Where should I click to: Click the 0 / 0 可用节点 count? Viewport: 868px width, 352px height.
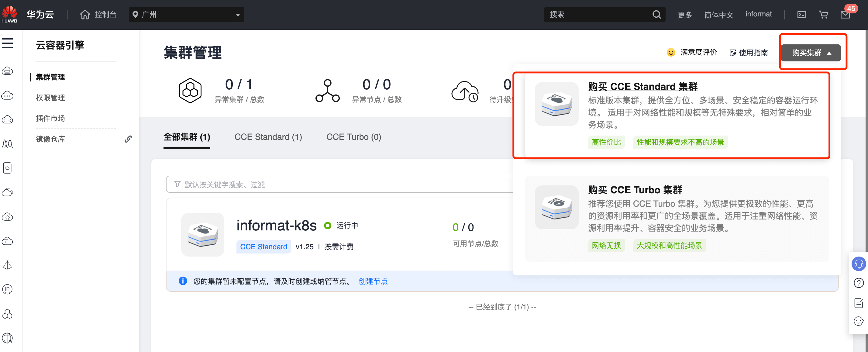coord(463,227)
